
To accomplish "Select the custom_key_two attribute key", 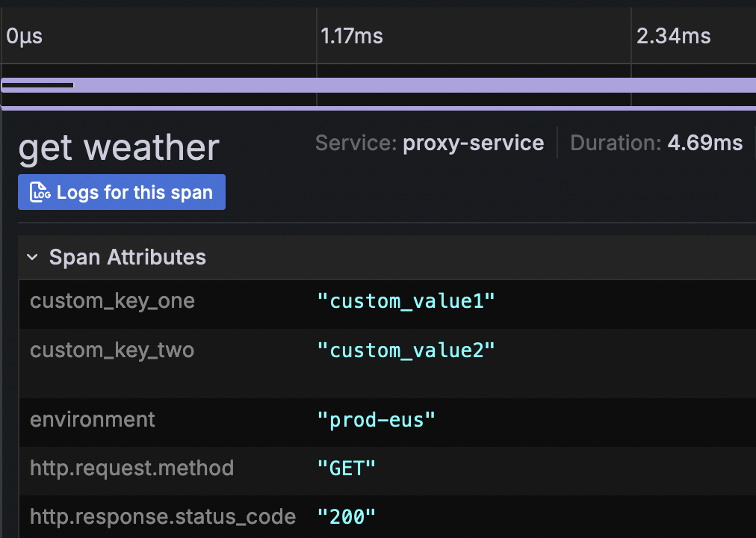I will 112,350.
